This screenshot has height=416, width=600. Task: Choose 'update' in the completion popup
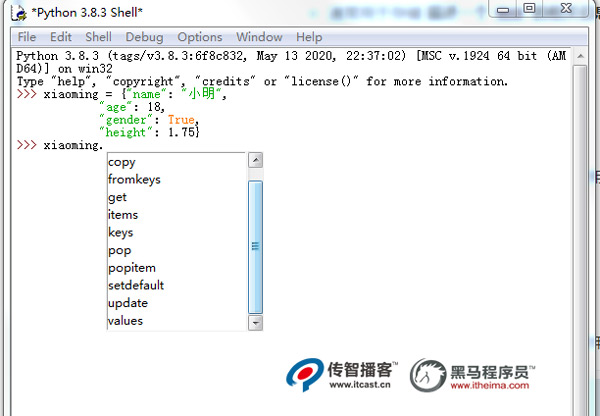(128, 303)
